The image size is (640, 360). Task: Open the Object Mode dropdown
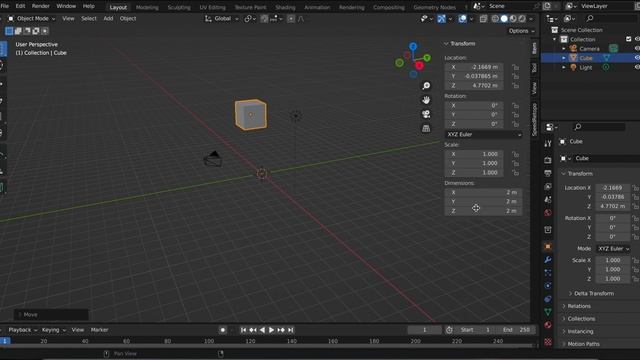pyautogui.click(x=32, y=19)
